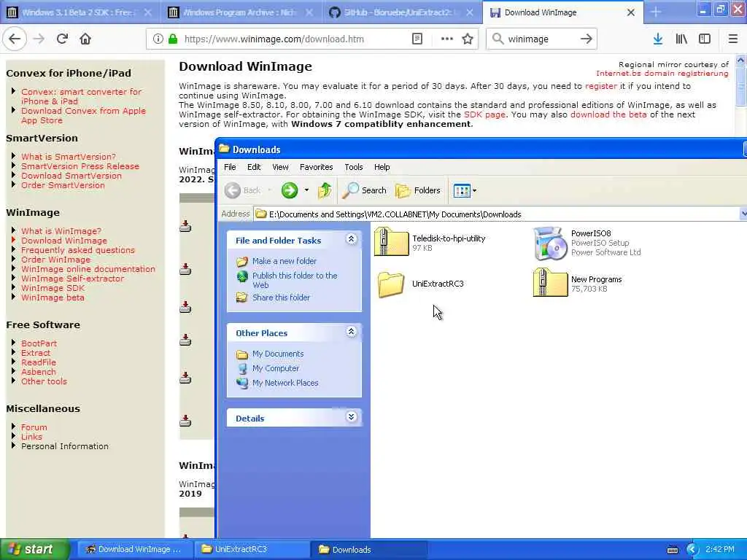Go up one folder level in Explorer
Image resolution: width=747 pixels, height=560 pixels.
(x=325, y=190)
